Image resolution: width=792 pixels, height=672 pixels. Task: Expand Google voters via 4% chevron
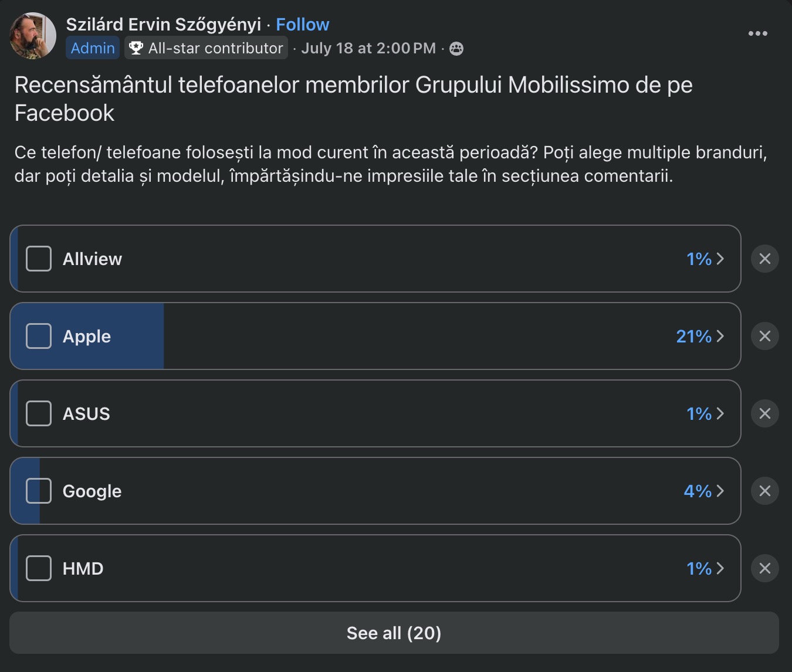704,491
